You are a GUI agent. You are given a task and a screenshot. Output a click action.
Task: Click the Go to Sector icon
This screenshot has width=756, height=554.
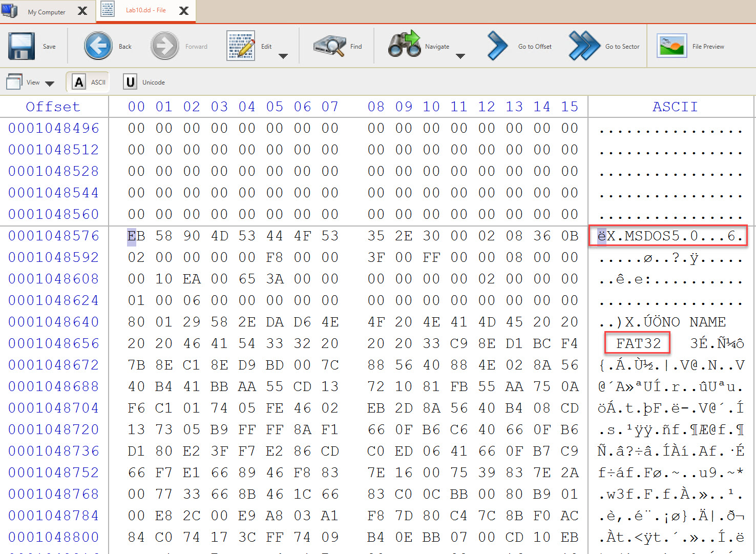[583, 46]
